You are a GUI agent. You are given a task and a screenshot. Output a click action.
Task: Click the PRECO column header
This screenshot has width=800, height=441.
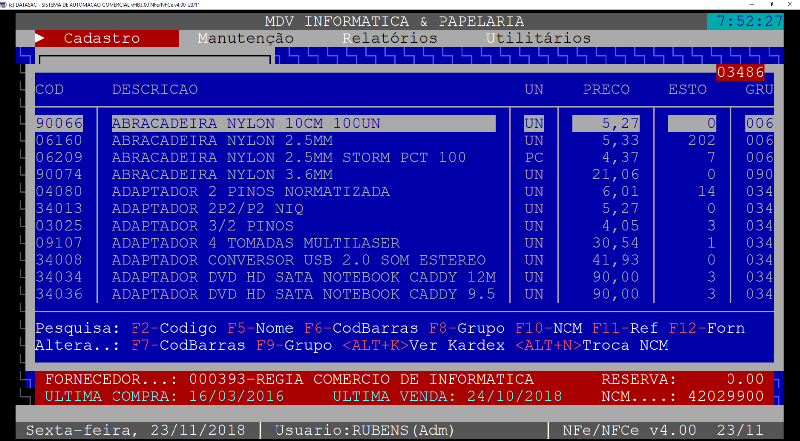tap(606, 90)
